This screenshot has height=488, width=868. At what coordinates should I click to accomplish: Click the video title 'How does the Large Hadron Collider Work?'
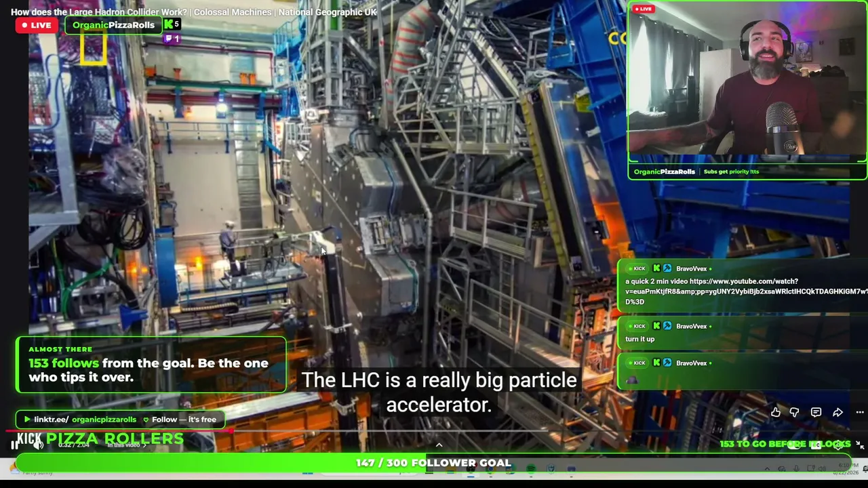click(x=98, y=12)
